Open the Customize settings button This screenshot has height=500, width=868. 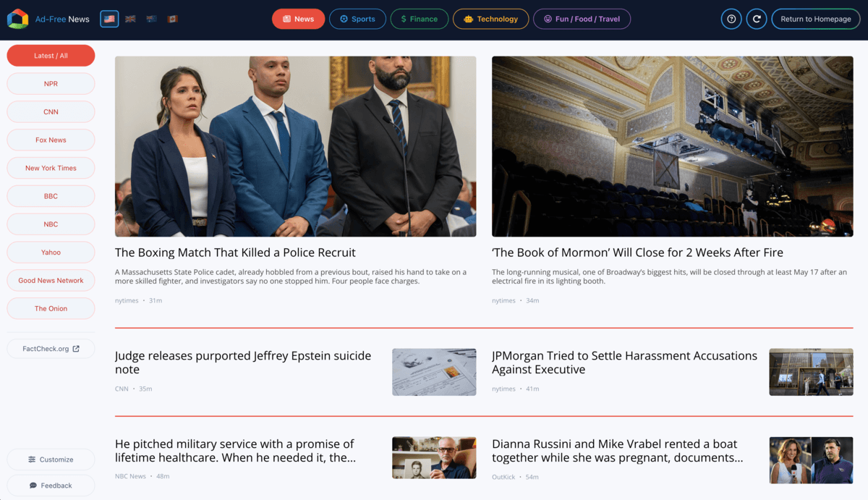pyautogui.click(x=51, y=459)
